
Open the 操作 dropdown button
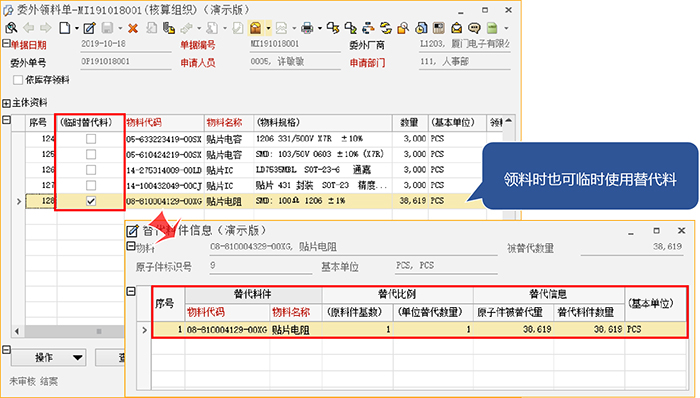point(49,357)
